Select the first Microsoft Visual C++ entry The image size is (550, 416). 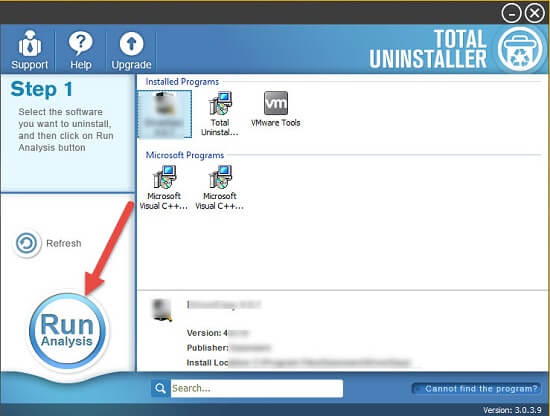(164, 188)
